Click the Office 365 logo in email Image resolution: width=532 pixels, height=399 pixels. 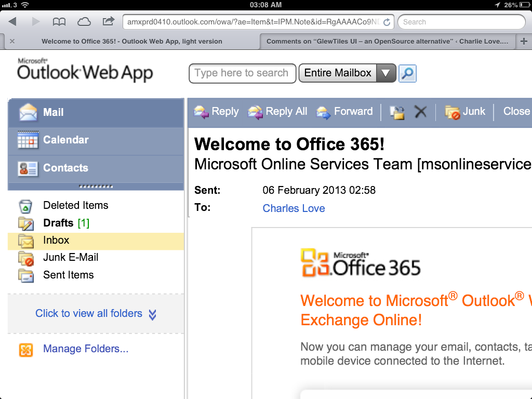[361, 263]
